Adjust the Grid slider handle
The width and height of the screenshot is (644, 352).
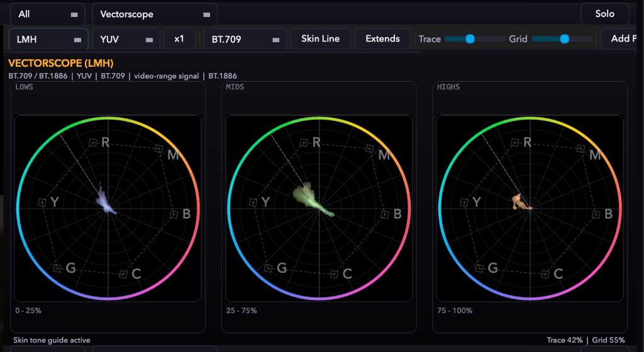565,39
